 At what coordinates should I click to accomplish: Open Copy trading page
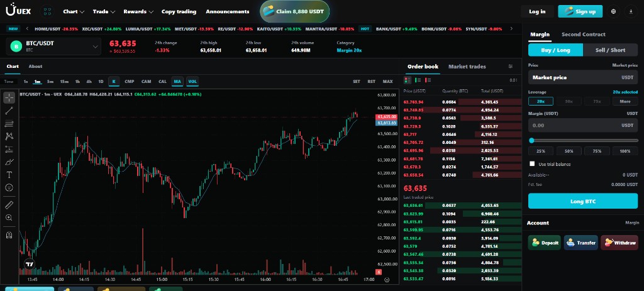click(179, 11)
